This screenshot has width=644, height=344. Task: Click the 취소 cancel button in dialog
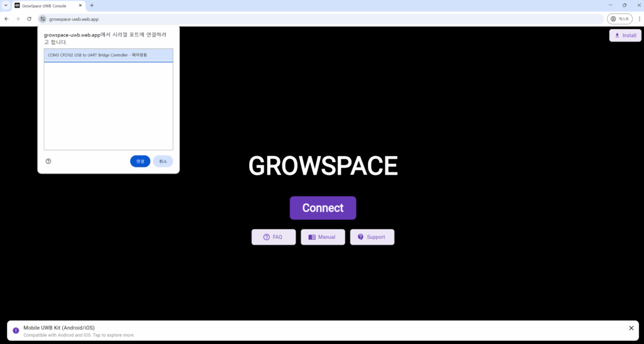163,162
